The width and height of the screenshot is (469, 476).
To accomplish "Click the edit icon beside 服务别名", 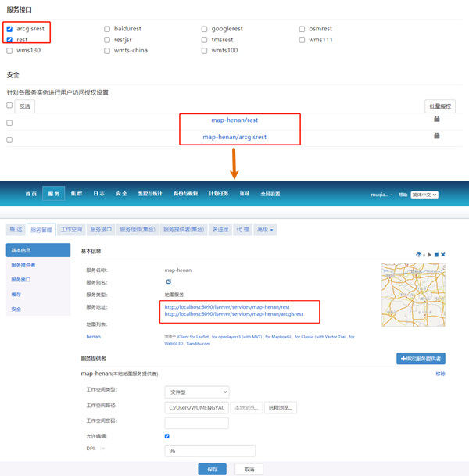I will tap(168, 281).
